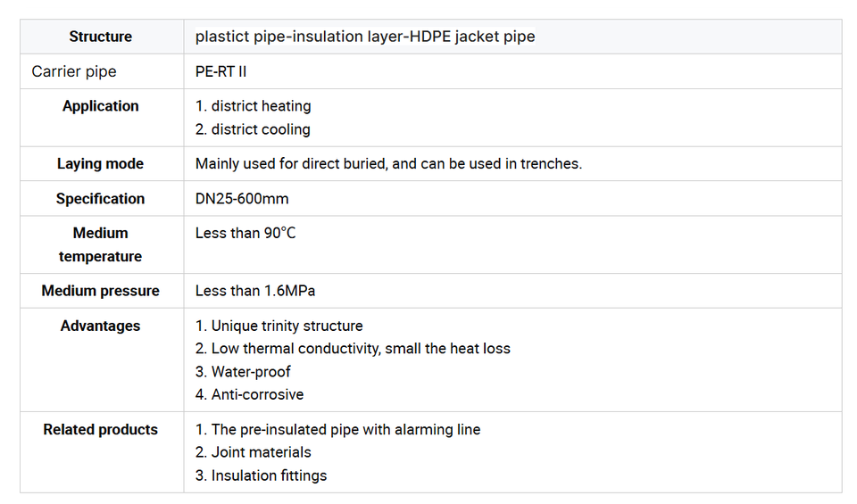Select the Less than 90°C value
The width and height of the screenshot is (857, 504).
[245, 233]
